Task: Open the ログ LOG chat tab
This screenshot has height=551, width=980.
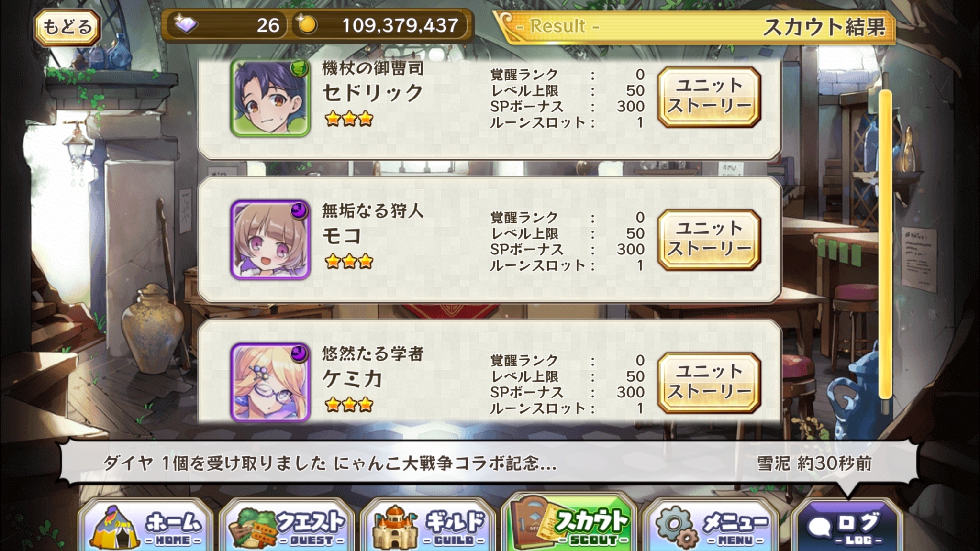Action: click(x=847, y=526)
